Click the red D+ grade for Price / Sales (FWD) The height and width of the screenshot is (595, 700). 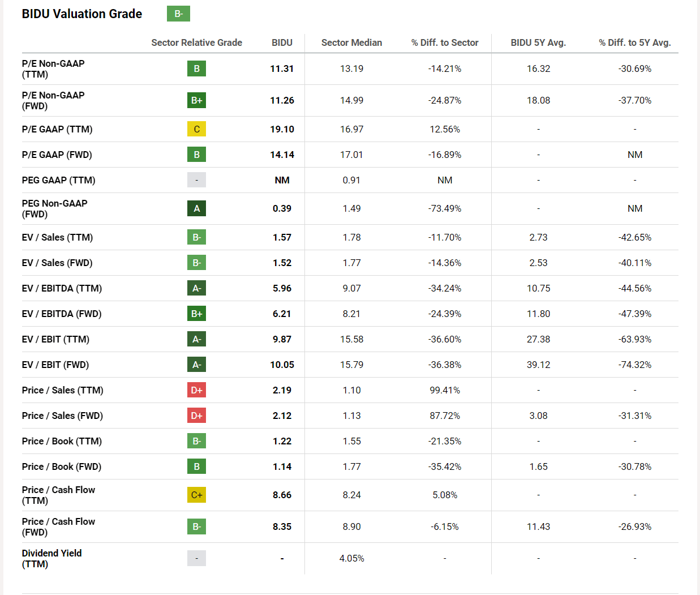[x=196, y=416]
